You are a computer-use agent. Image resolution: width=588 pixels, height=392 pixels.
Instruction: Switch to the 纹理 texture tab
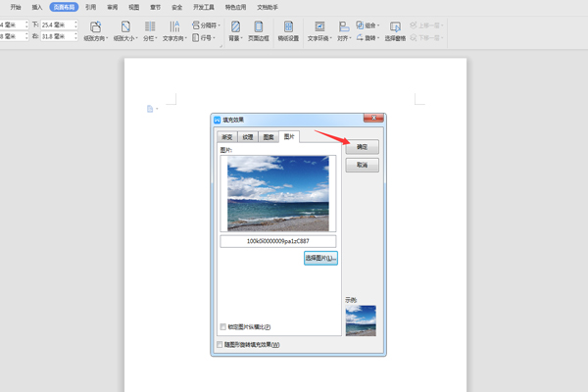(x=248, y=137)
